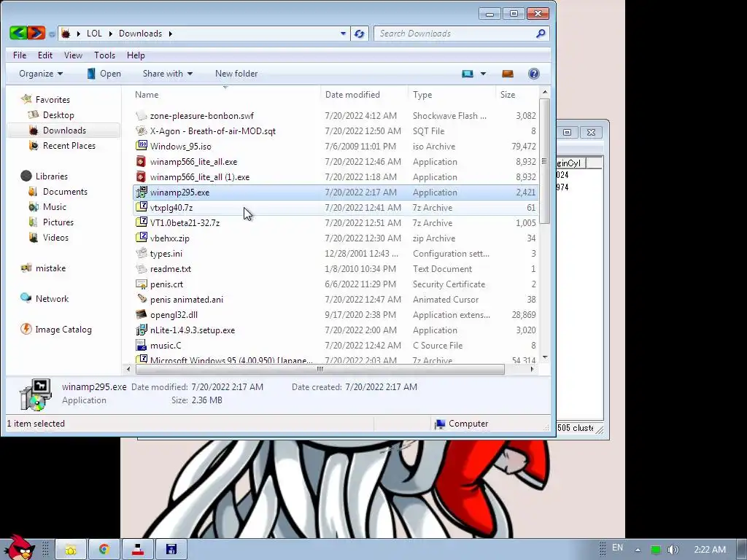Open the Help menu

coord(136,55)
